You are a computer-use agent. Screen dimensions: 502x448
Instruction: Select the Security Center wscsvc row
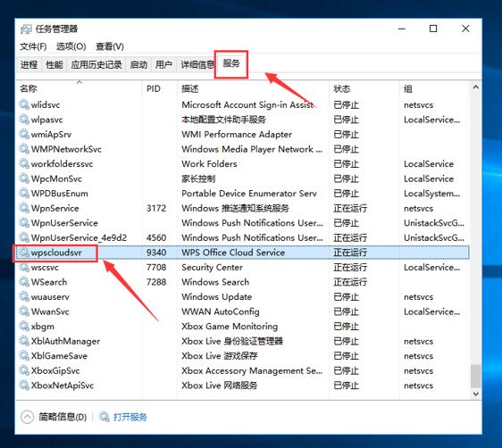(243, 268)
